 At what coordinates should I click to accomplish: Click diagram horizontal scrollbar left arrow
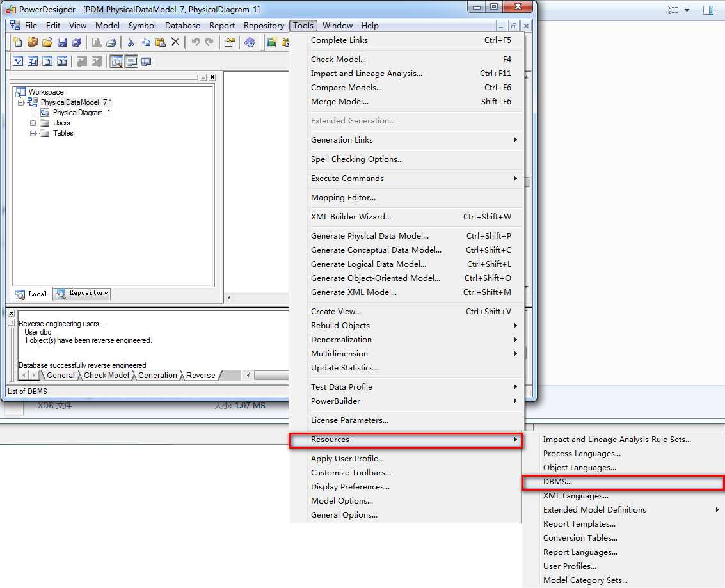(x=229, y=298)
